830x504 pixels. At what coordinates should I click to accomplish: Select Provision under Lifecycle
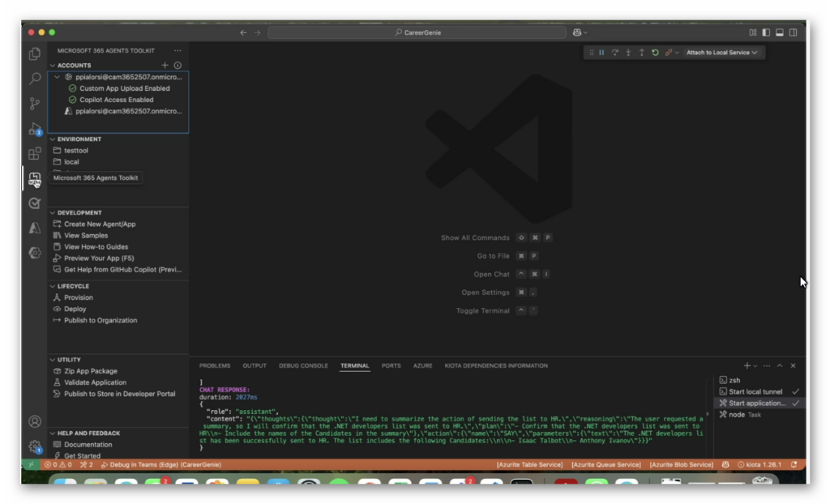79,297
